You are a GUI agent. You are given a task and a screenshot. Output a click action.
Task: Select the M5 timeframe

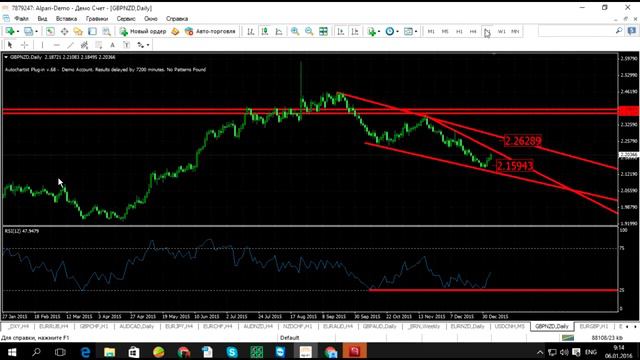pyautogui.click(x=445, y=31)
